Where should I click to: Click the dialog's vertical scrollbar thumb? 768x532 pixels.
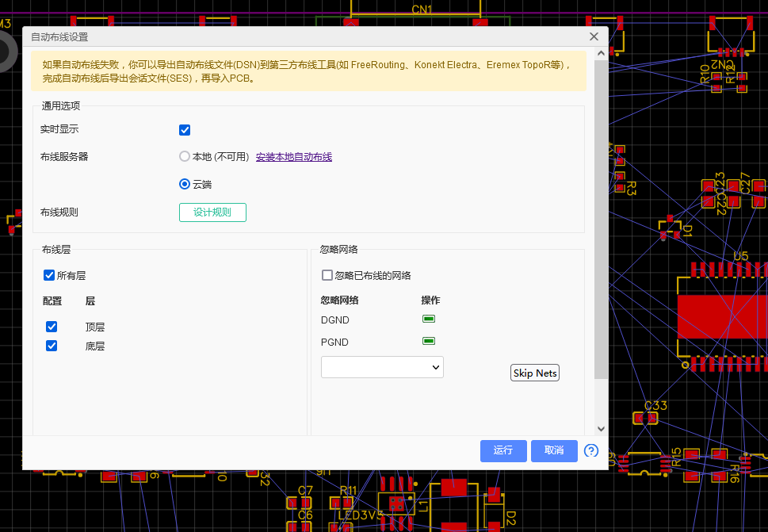coord(601,219)
